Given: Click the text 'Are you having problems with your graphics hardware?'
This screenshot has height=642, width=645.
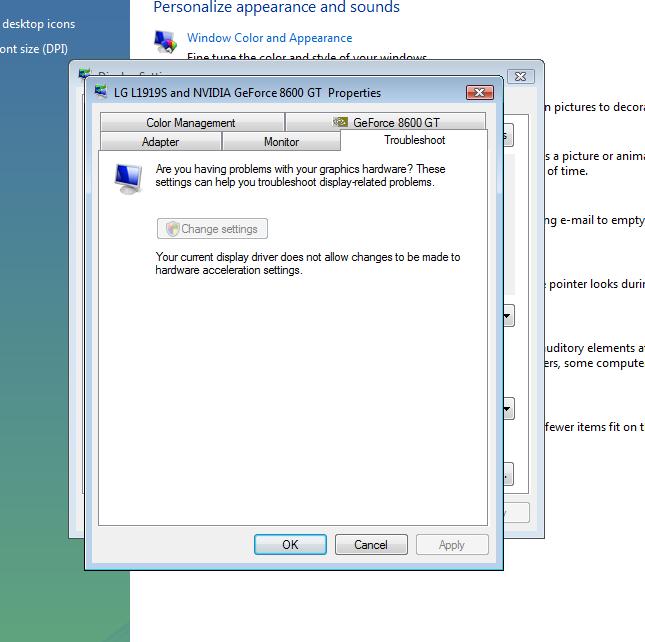Looking at the screenshot, I should 284,169.
